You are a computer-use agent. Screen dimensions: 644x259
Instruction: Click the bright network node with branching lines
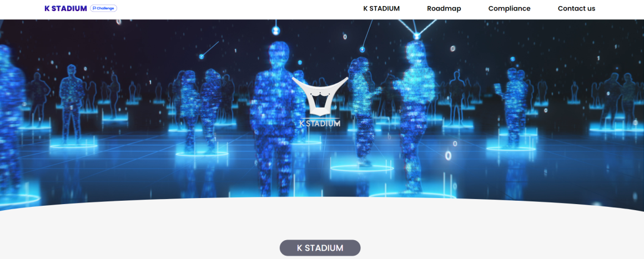tap(416, 37)
